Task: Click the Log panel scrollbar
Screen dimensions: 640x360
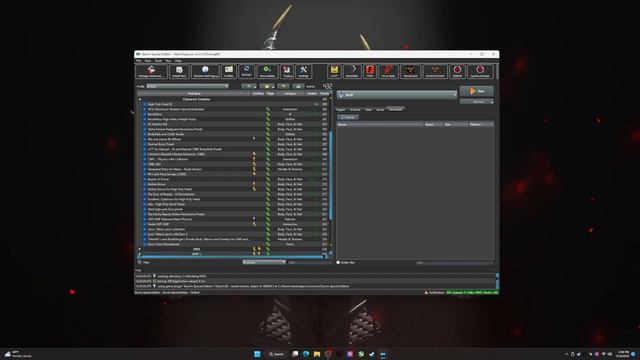Action: 497,281
